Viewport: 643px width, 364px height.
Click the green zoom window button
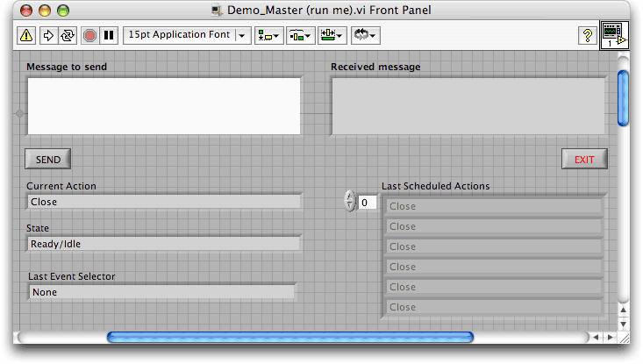coord(63,11)
